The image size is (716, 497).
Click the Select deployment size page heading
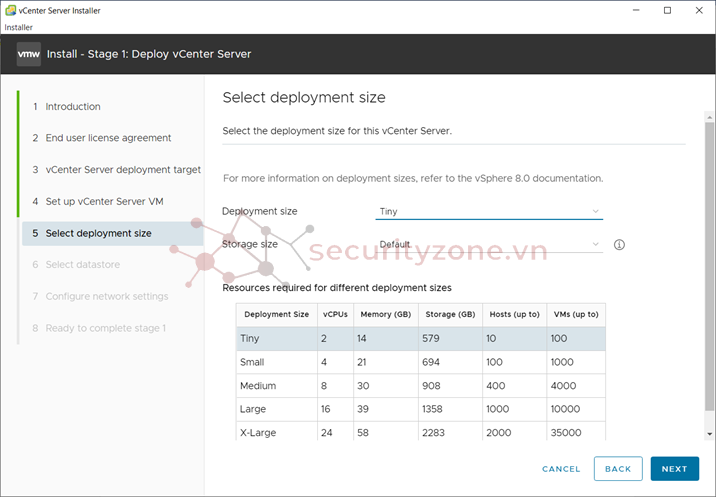click(x=304, y=98)
